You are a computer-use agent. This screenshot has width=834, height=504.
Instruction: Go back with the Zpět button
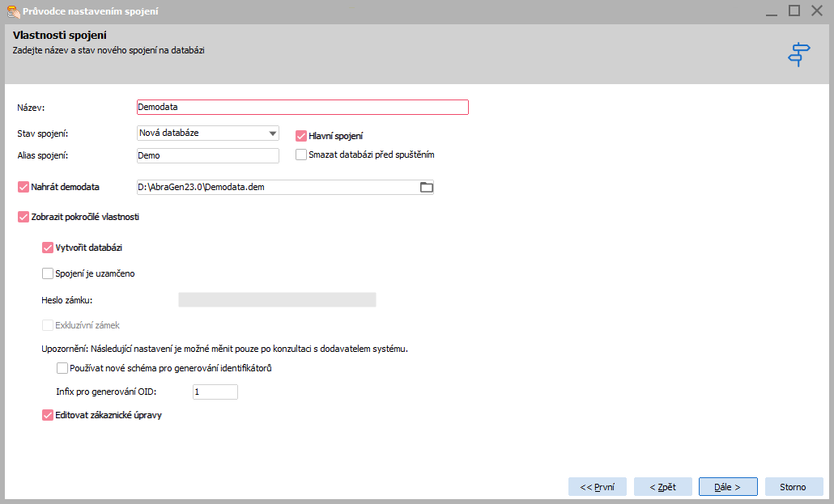coord(662,487)
